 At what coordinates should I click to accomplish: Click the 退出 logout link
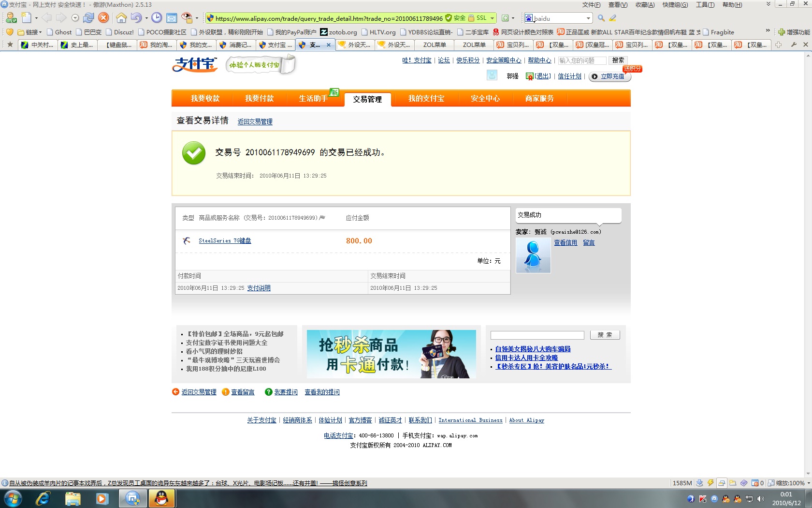click(542, 76)
